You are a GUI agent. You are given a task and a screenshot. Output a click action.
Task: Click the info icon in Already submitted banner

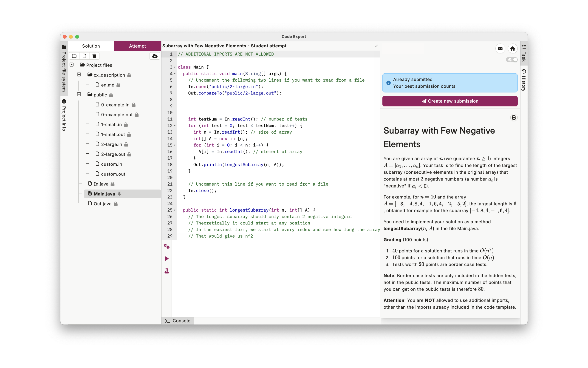388,83
